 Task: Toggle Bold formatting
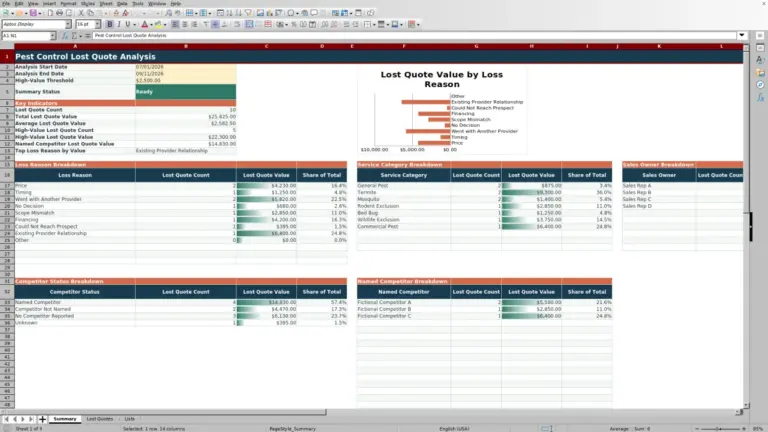(x=110, y=24)
